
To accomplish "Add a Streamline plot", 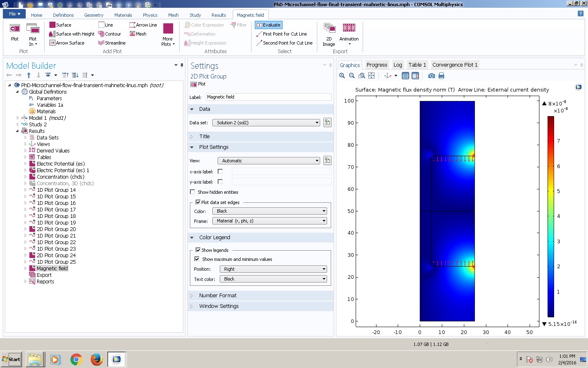I will 111,43.
